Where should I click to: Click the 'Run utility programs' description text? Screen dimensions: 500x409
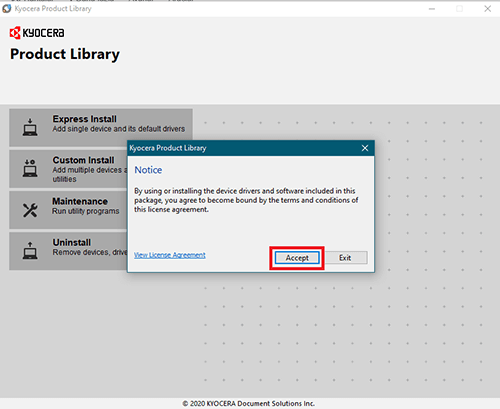86,211
